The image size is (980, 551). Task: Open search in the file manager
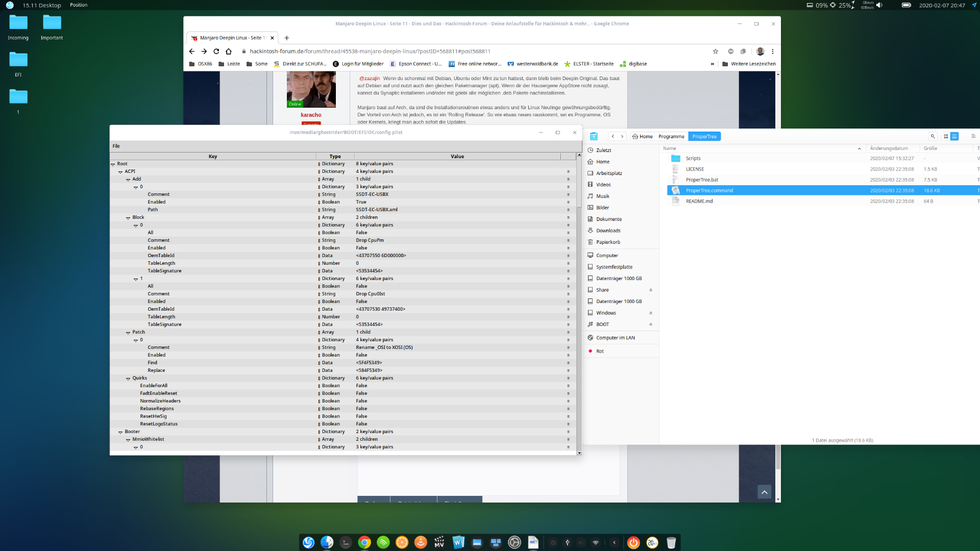(933, 136)
